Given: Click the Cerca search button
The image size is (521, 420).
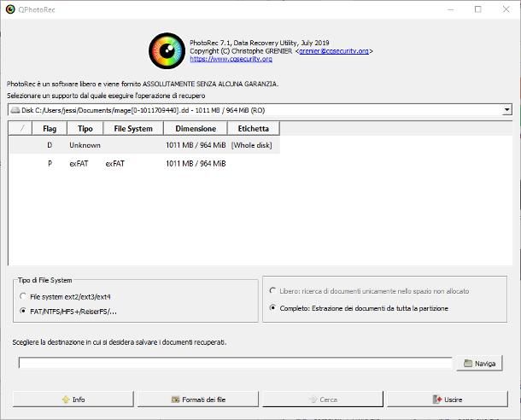Looking at the screenshot, I should pos(323,399).
